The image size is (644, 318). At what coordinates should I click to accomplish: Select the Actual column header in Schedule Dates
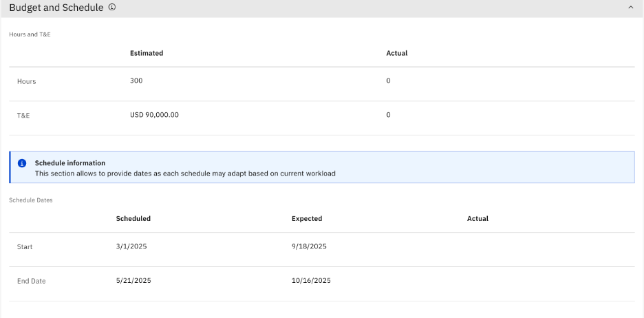477,219
